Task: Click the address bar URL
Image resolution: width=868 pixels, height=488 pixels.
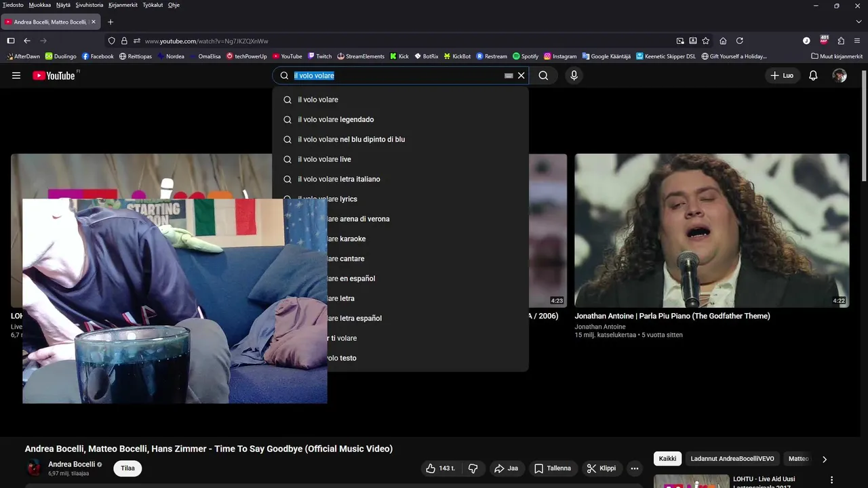Action: 207,41
